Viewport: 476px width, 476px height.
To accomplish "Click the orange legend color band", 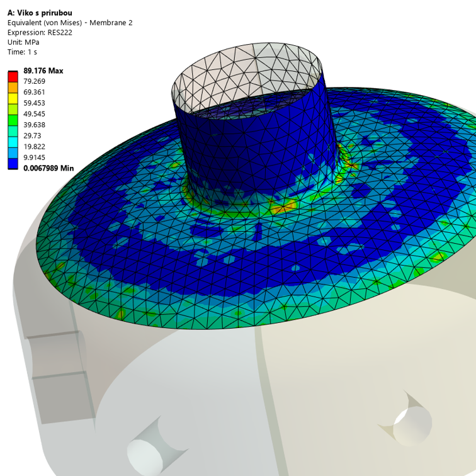I will pyautogui.click(x=13, y=88).
